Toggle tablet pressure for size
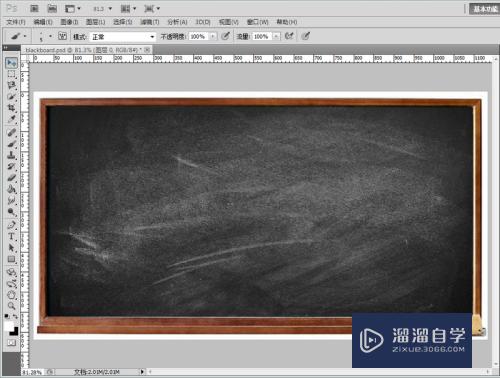This screenshot has width=500, height=378. coord(306,36)
